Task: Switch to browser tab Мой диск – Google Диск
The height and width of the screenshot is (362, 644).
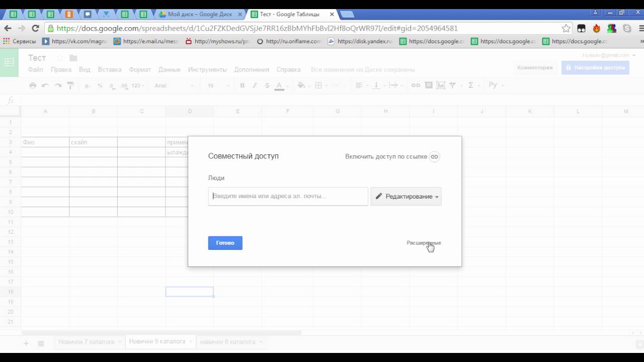Action: pos(200,14)
